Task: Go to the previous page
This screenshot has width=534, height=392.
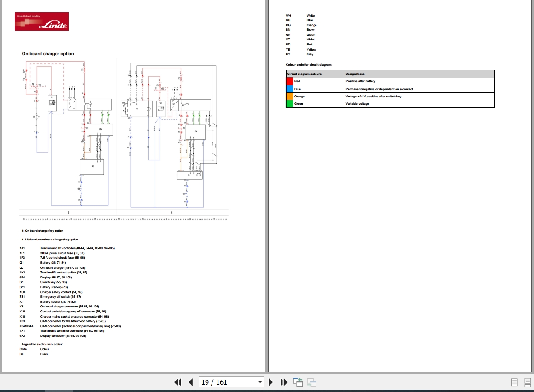Action: 191,382
